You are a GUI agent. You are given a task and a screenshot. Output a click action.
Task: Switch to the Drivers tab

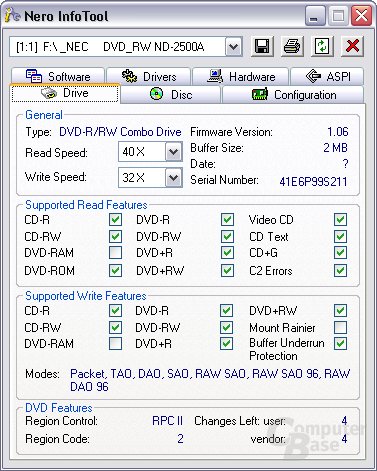148,76
